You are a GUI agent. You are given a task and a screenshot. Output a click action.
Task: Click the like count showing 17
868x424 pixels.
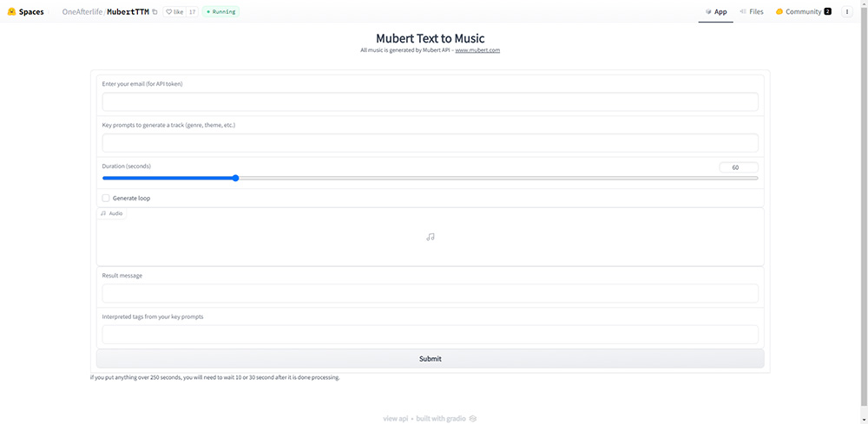coord(192,12)
